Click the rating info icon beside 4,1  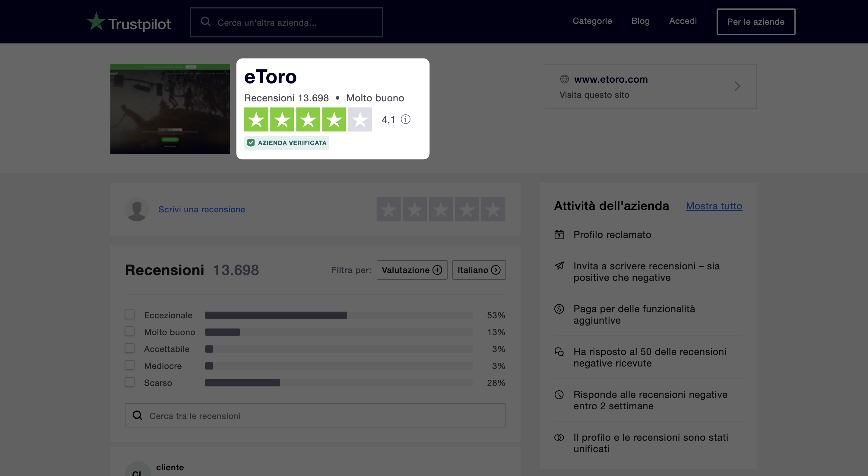coord(405,119)
